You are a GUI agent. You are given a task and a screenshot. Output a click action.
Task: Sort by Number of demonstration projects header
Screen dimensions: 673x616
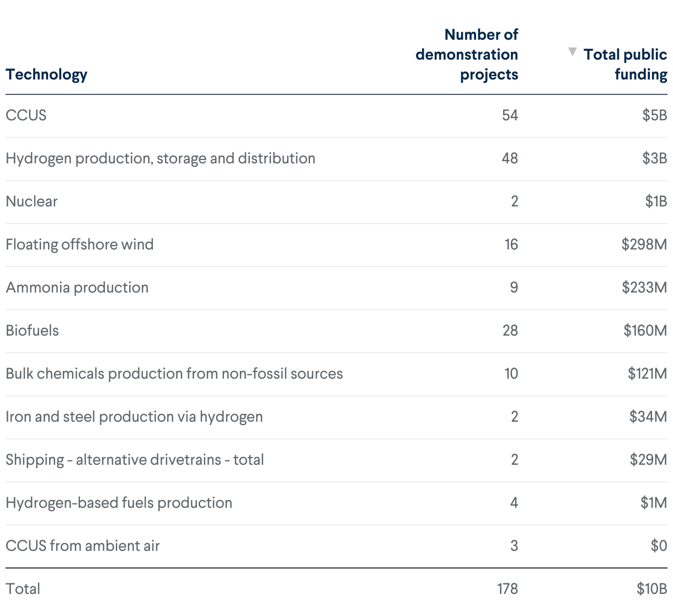467,55
